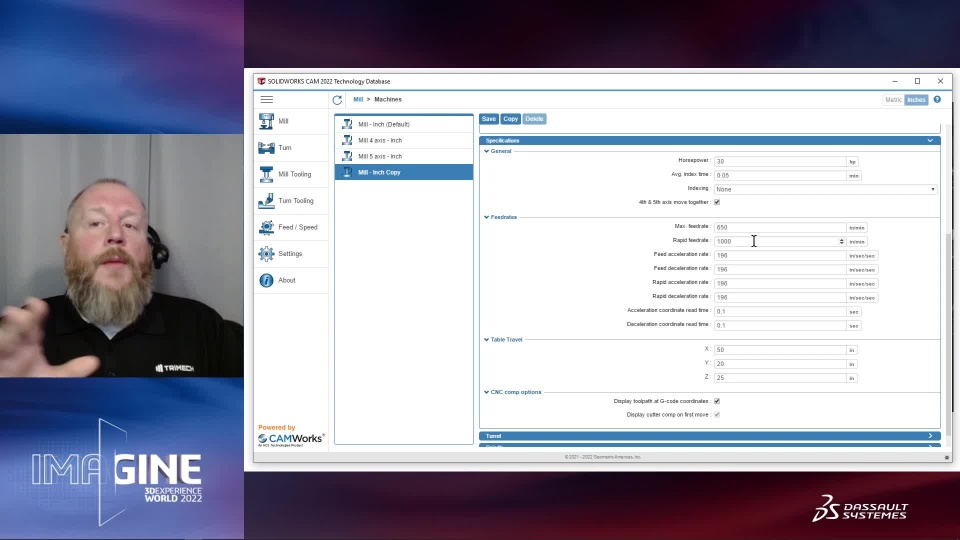
Task: Click the Avg. index time field
Action: [x=780, y=175]
